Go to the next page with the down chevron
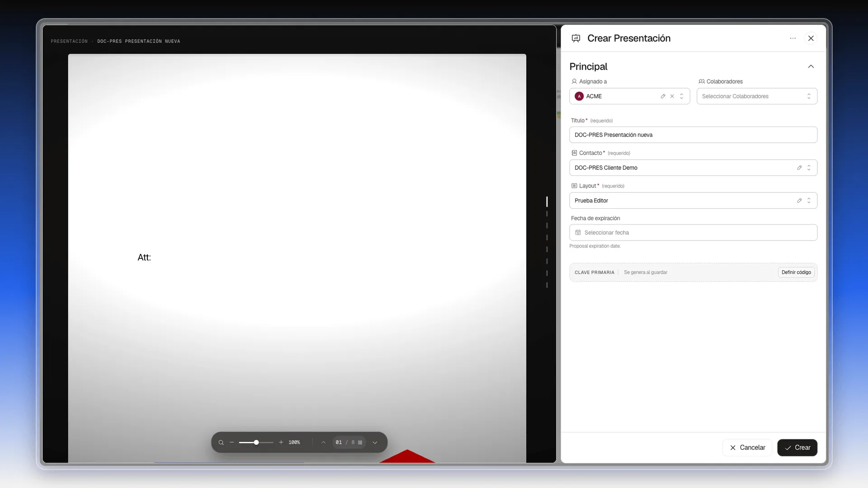The image size is (868, 488). coord(375,442)
